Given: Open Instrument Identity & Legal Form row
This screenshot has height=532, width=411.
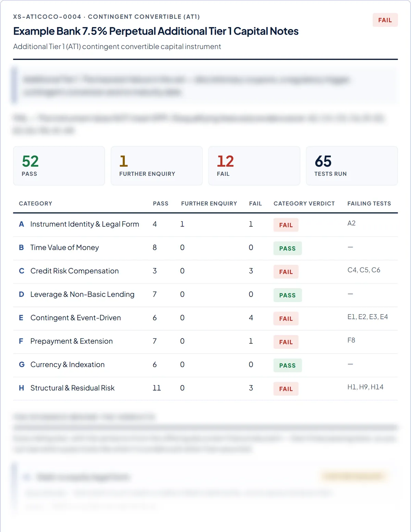Looking at the screenshot, I should coord(206,225).
